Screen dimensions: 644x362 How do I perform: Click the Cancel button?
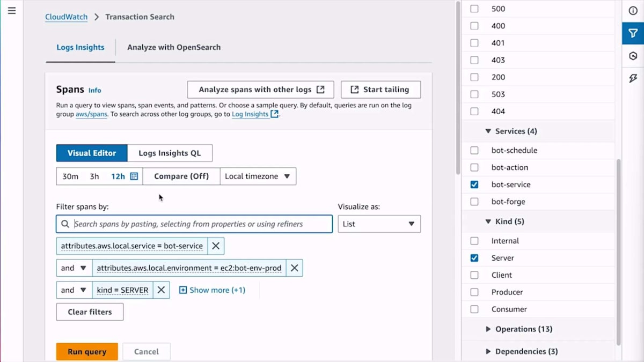[147, 352]
